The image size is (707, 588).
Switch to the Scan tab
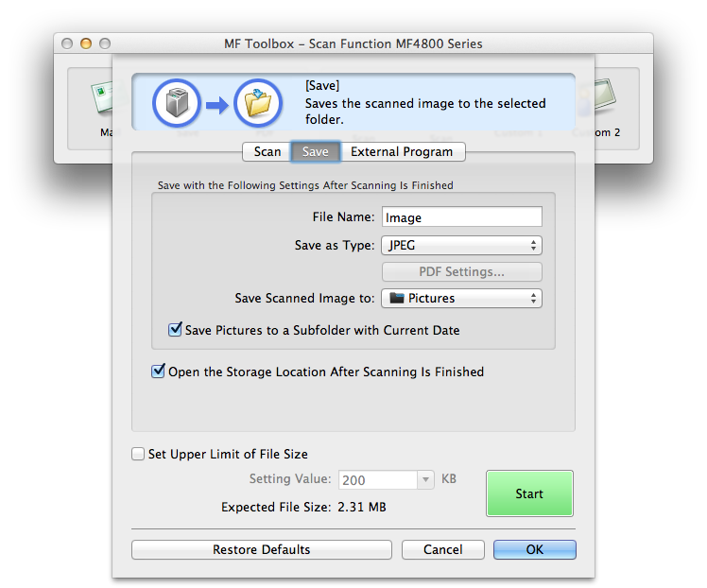[x=267, y=151]
